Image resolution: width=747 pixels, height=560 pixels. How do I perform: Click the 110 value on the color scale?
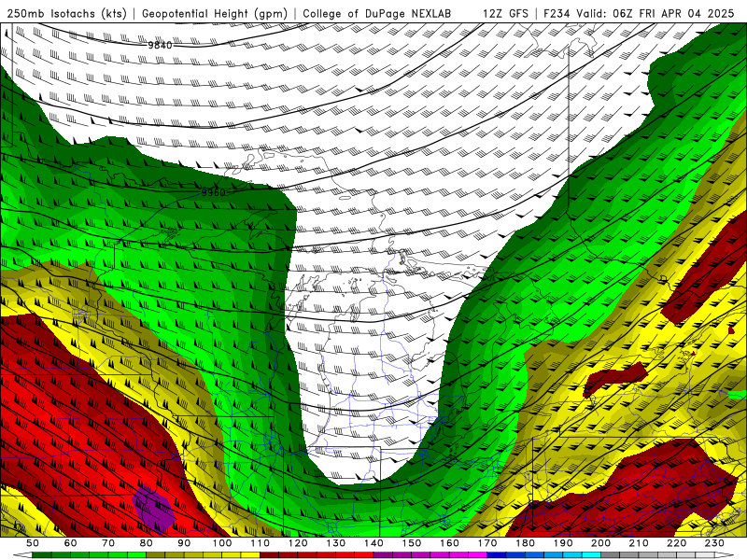tap(260, 543)
